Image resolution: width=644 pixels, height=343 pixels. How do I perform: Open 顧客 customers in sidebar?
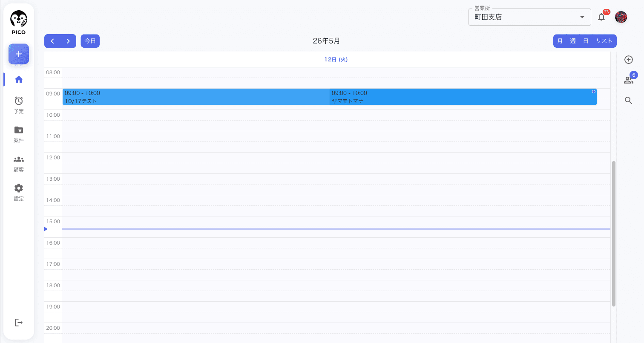click(x=19, y=164)
